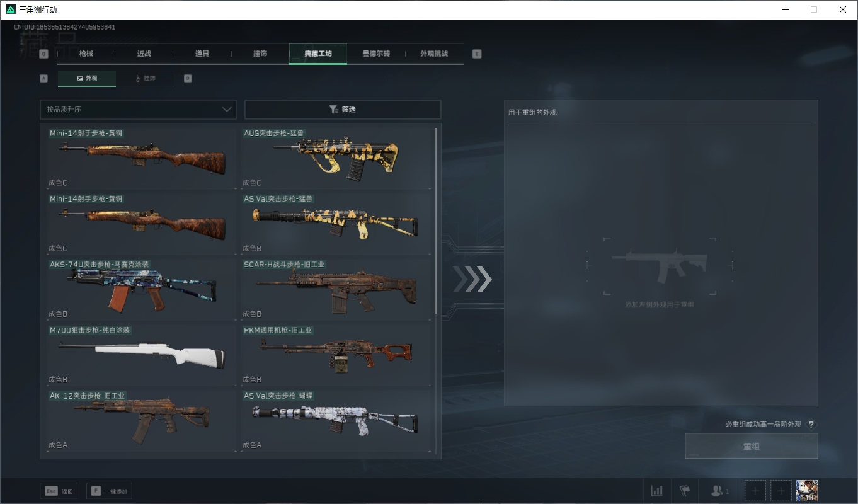Image resolution: width=858 pixels, height=504 pixels.
Task: Click the 重组 recombine button
Action: [x=752, y=447]
